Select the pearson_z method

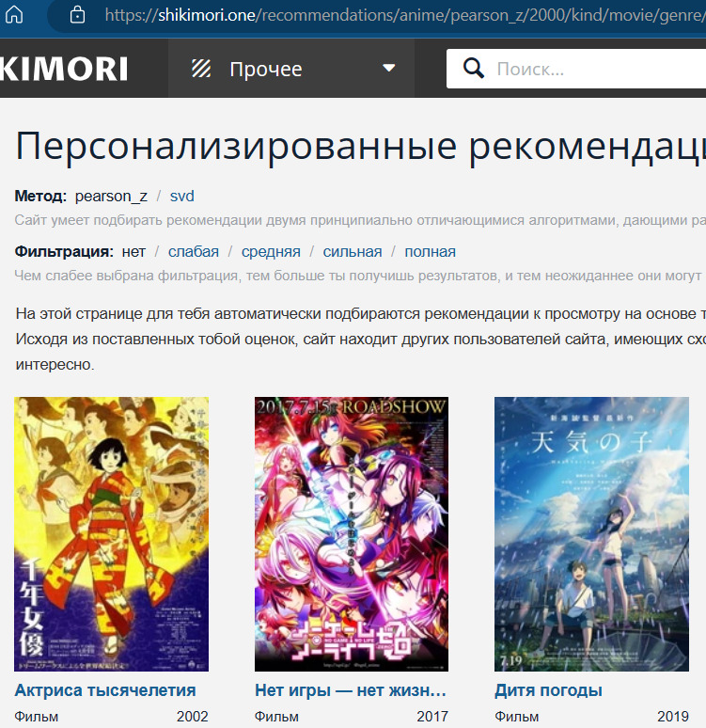111,196
